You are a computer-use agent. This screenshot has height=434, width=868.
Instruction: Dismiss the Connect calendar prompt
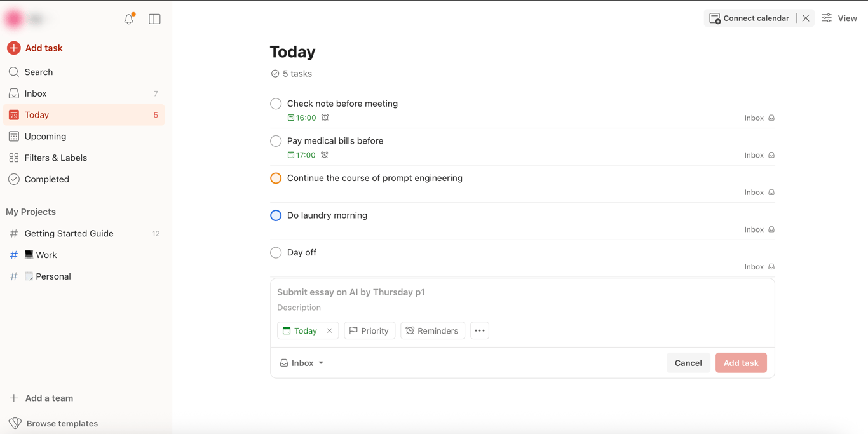[x=806, y=18]
